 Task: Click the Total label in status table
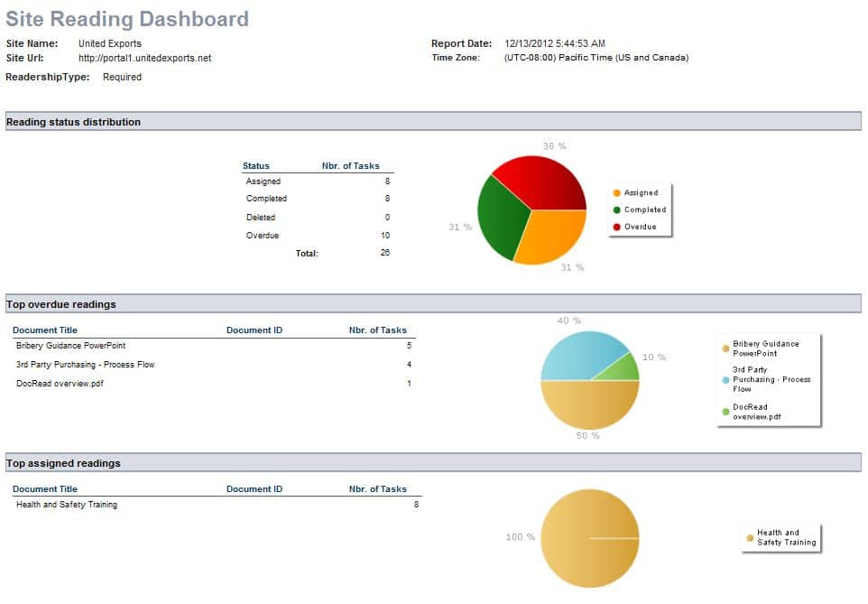[x=307, y=253]
